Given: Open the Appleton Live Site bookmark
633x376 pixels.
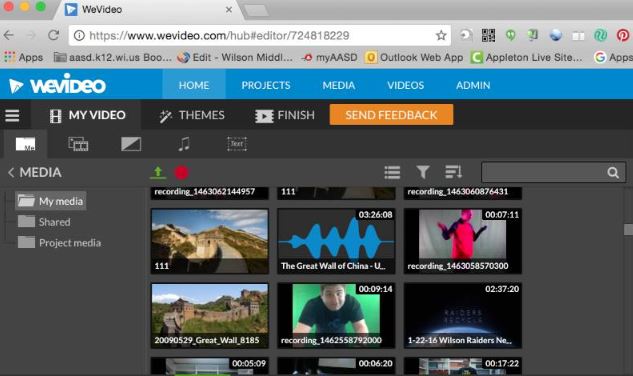Looking at the screenshot, I should click(x=527, y=57).
